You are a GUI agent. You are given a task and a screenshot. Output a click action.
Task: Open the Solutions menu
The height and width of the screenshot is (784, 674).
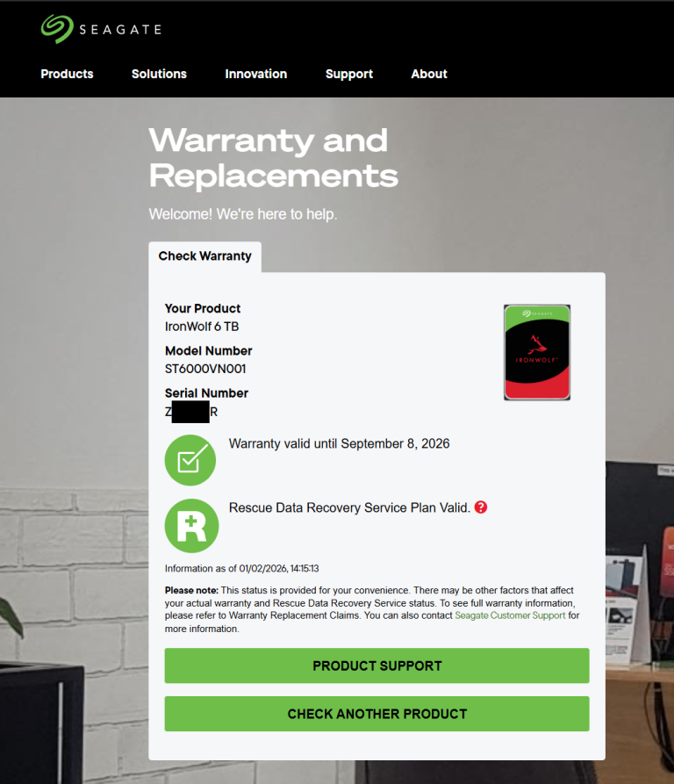[x=159, y=74]
